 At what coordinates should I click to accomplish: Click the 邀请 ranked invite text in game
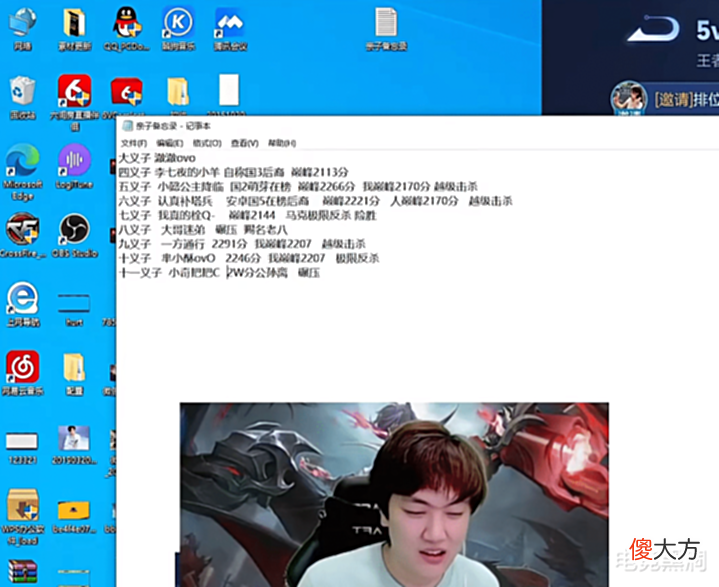(686, 100)
